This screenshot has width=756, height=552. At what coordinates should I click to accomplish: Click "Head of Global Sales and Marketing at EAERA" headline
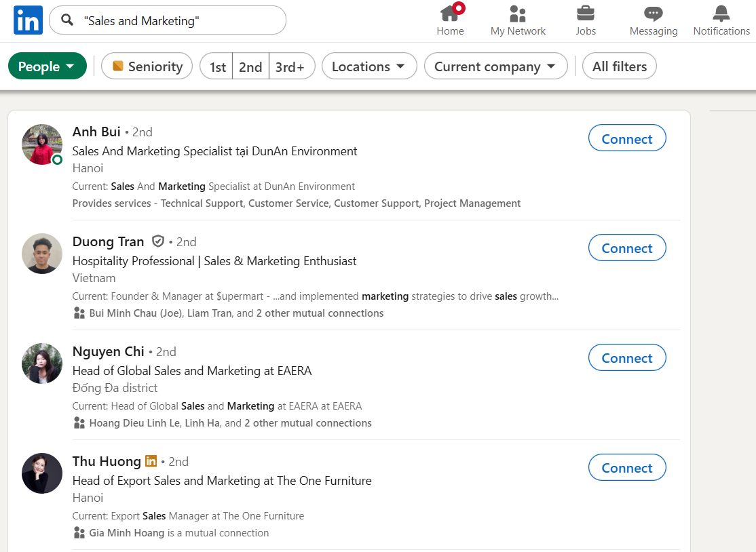coord(192,371)
